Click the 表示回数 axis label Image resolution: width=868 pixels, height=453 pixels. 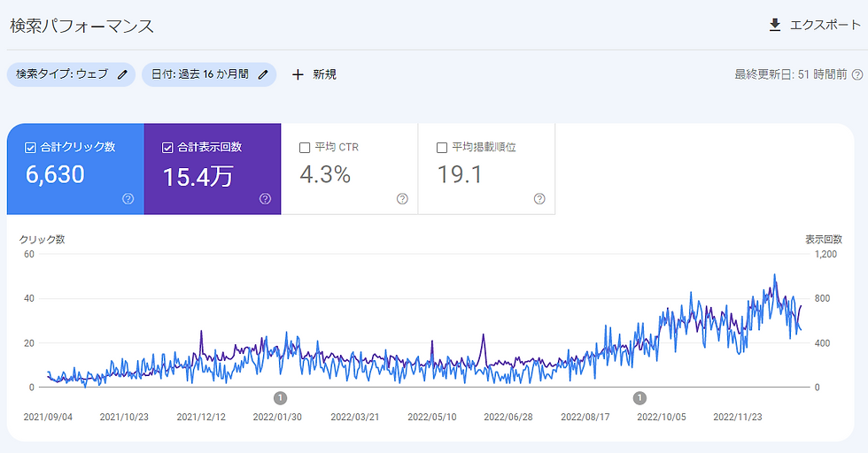(x=823, y=240)
